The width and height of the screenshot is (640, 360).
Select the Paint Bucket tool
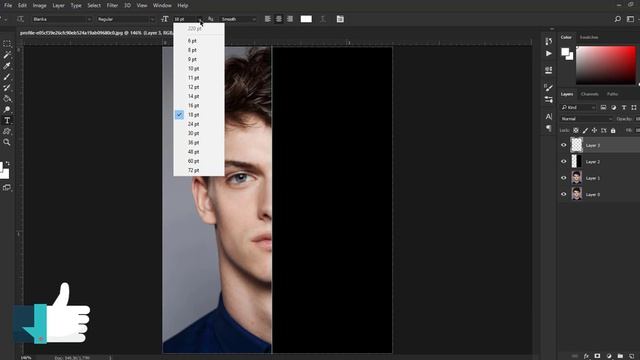pyautogui.click(x=7, y=98)
